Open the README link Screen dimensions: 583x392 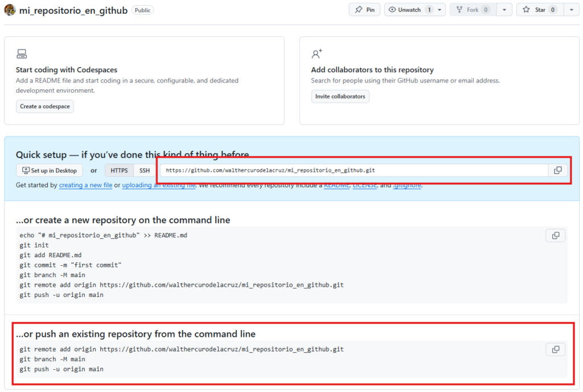336,185
